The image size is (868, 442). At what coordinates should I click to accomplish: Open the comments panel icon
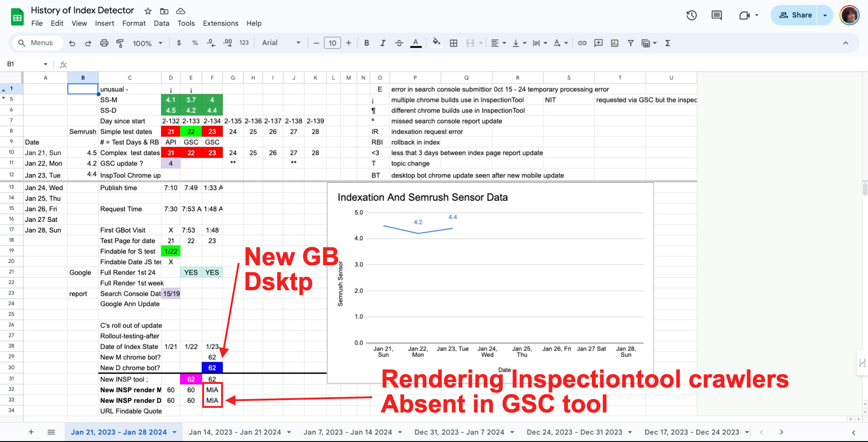coord(717,15)
